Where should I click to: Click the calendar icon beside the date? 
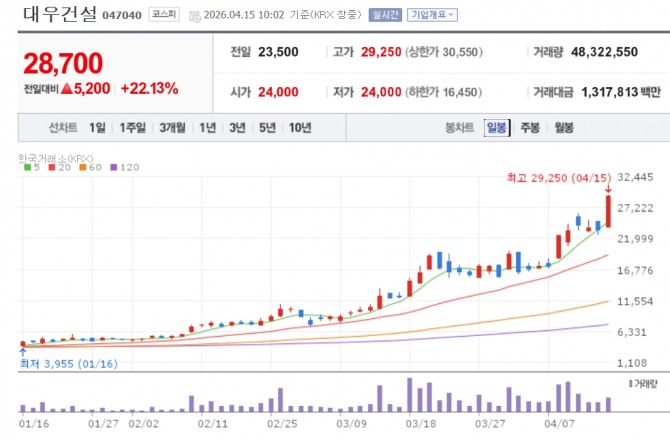194,17
